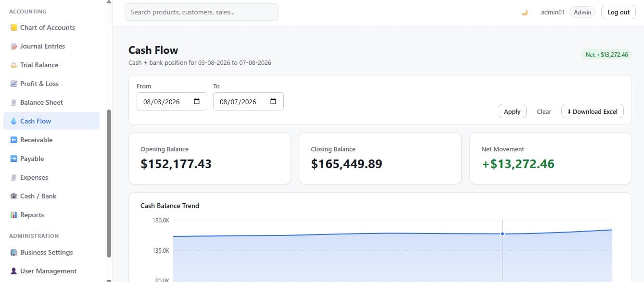Viewport: 644px width, 282px height.
Task: Log out of the admin01 account
Action: click(x=619, y=12)
